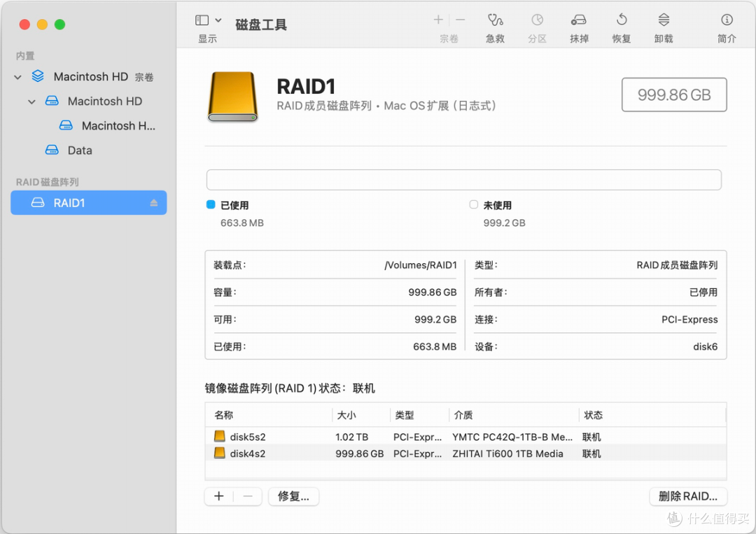The width and height of the screenshot is (756, 534).
Task: Click the Erase (抹掉) icon
Action: (x=579, y=20)
